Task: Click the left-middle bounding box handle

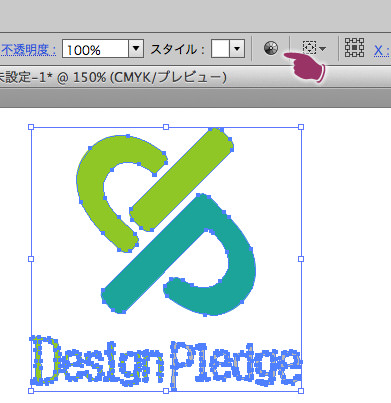Action: [x=31, y=259]
